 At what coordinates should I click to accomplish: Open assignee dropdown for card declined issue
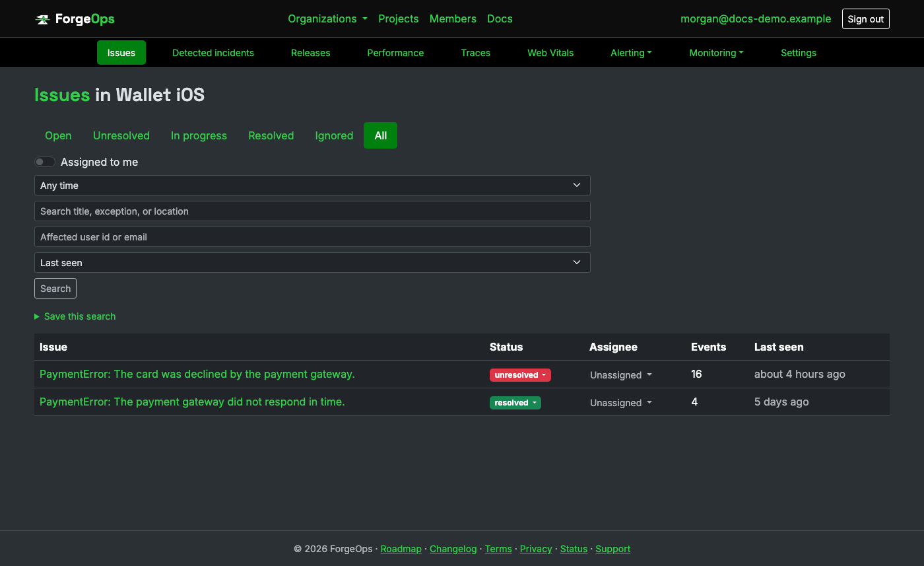coord(621,375)
